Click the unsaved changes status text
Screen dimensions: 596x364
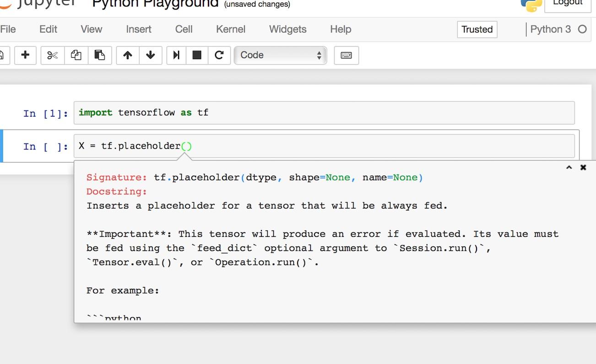[257, 5]
